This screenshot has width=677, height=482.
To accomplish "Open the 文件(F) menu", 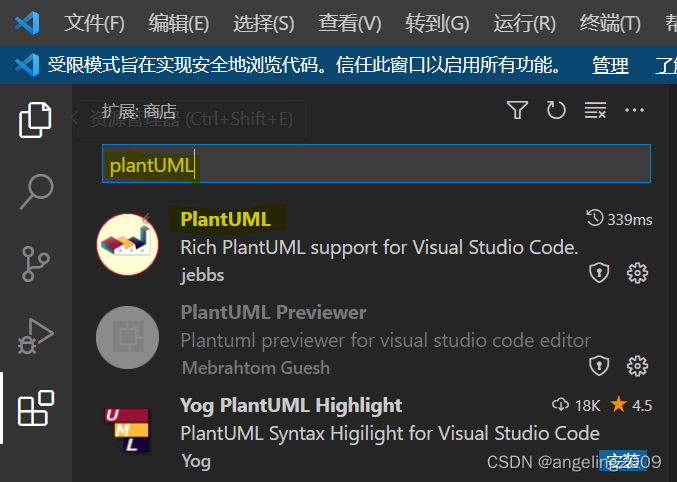I will pos(94,23).
